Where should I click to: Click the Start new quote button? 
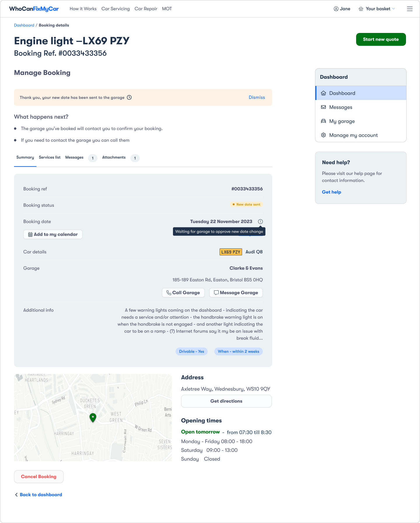[381, 39]
